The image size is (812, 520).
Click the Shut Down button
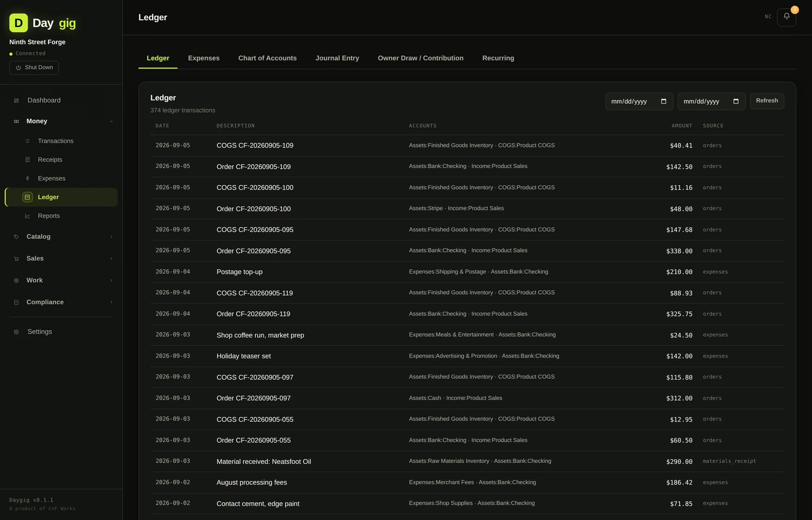click(34, 68)
